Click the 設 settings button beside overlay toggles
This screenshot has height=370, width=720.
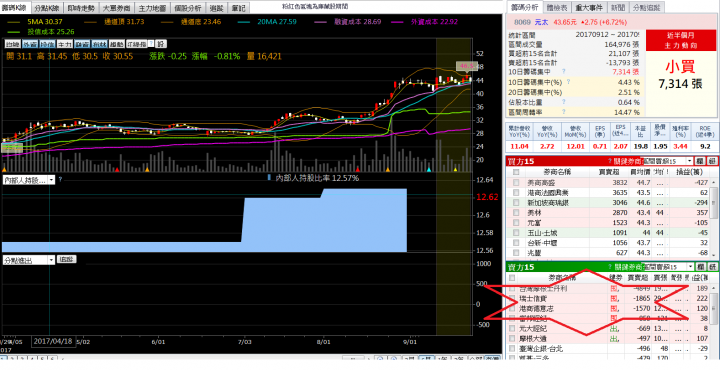161,44
